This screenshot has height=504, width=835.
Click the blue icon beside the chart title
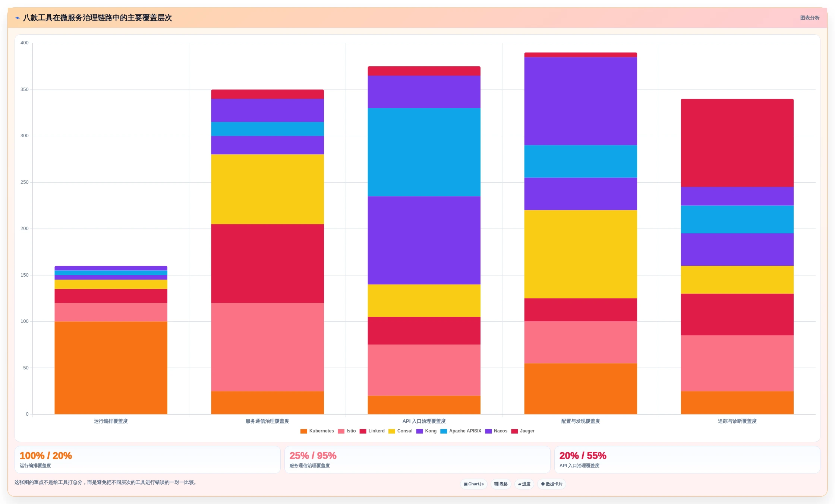18,18
